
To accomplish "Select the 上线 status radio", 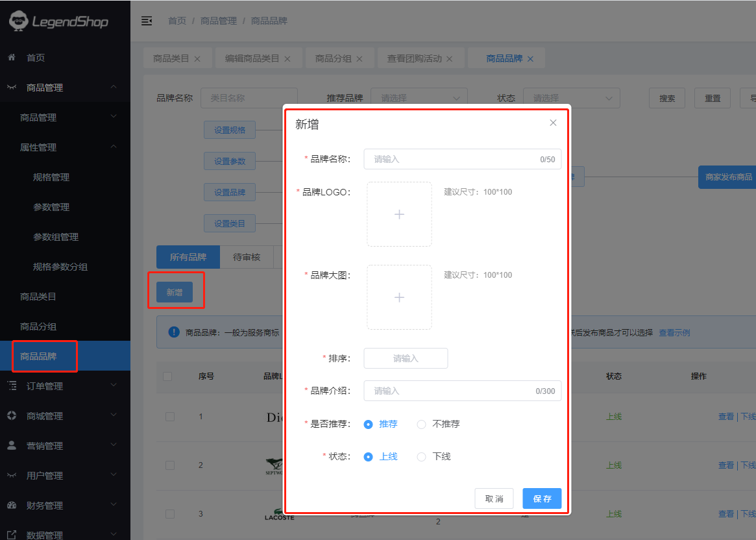I will click(x=369, y=456).
